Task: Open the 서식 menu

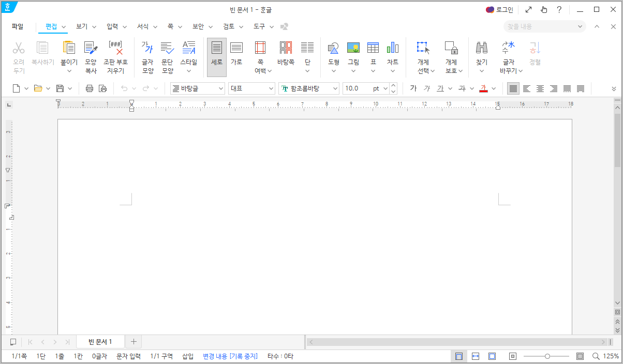Action: coord(143,26)
